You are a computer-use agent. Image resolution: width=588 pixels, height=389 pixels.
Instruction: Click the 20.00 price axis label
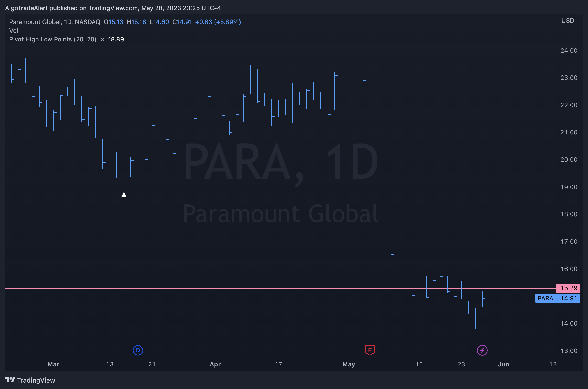coord(569,160)
